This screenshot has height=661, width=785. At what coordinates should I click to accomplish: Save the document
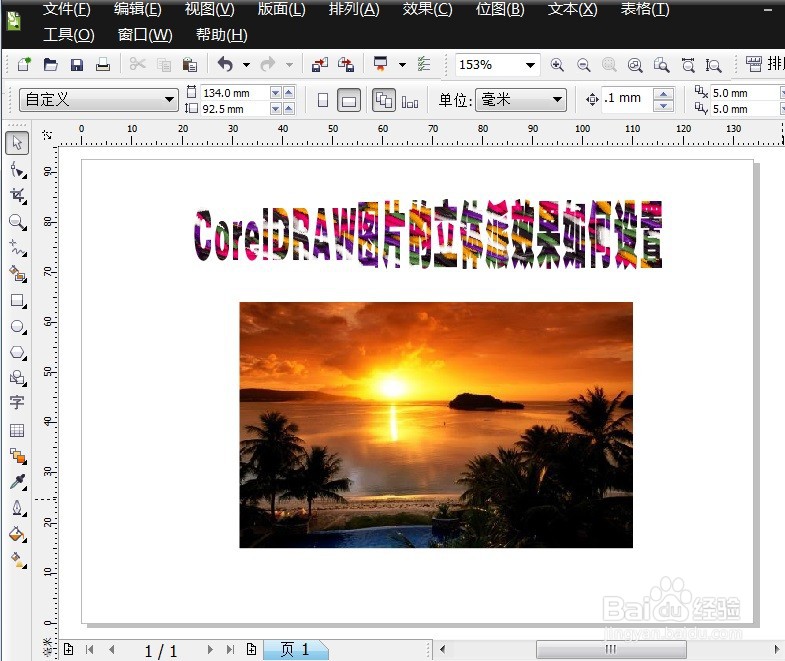(x=77, y=65)
